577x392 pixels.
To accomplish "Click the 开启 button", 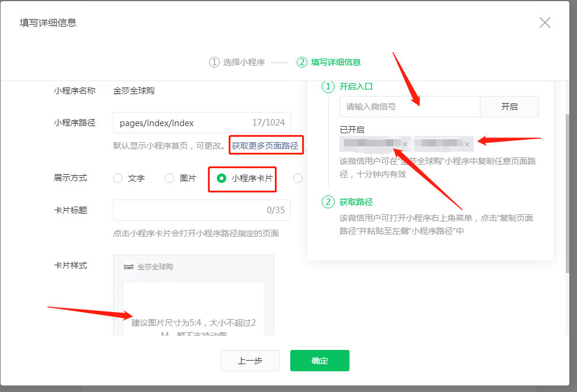I will point(509,107).
